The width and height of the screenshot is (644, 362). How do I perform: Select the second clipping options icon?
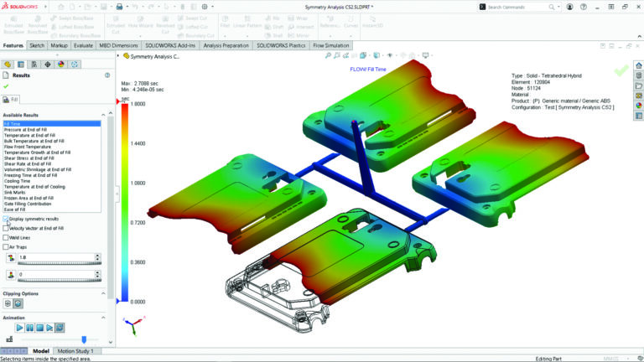click(18, 303)
